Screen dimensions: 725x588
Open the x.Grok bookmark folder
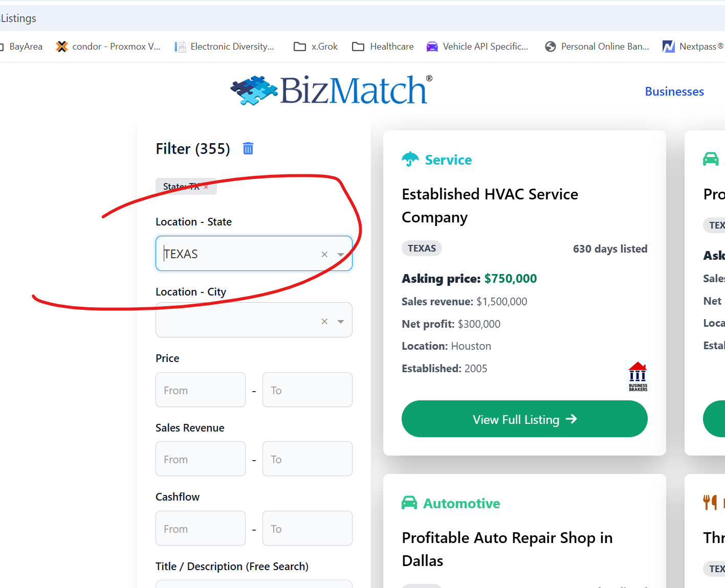click(x=316, y=47)
